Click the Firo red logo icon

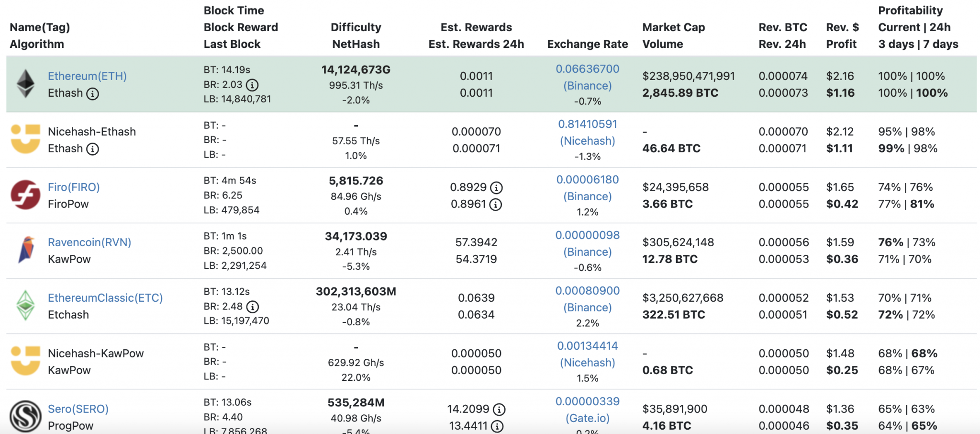point(25,194)
